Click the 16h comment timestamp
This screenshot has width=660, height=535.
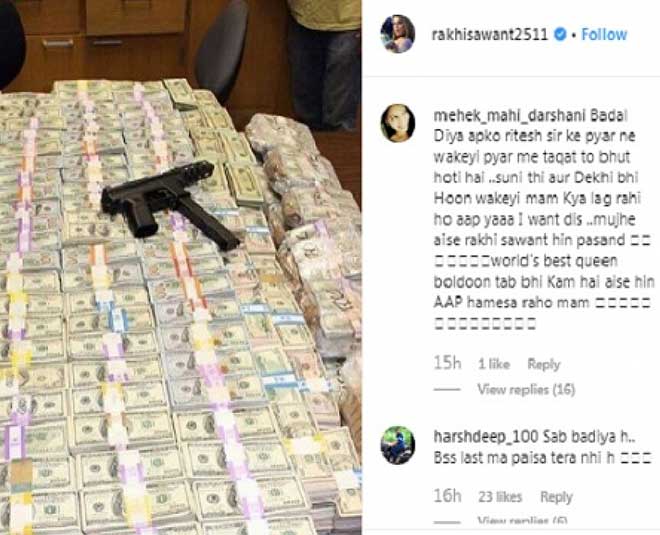tap(447, 496)
